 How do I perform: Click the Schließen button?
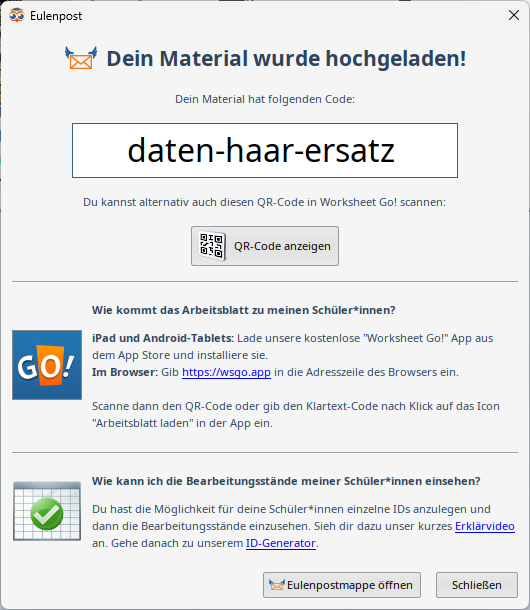[x=477, y=585]
